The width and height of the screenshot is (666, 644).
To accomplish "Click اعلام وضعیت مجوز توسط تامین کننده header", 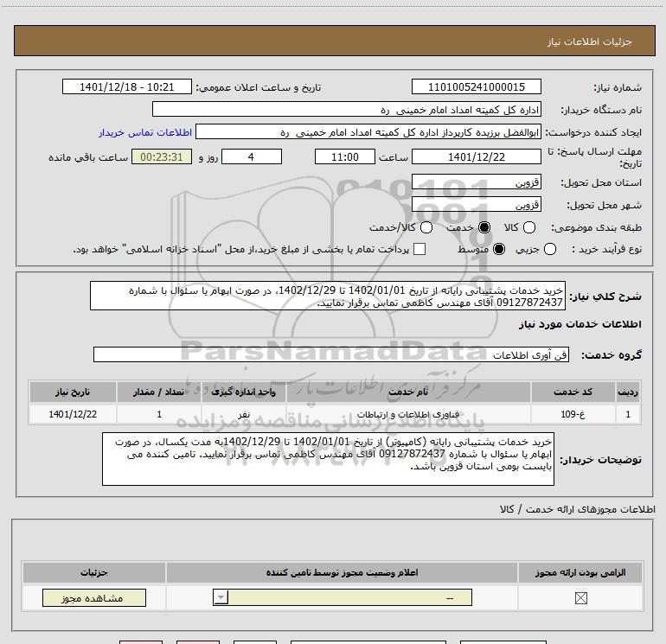I will [x=342, y=572].
